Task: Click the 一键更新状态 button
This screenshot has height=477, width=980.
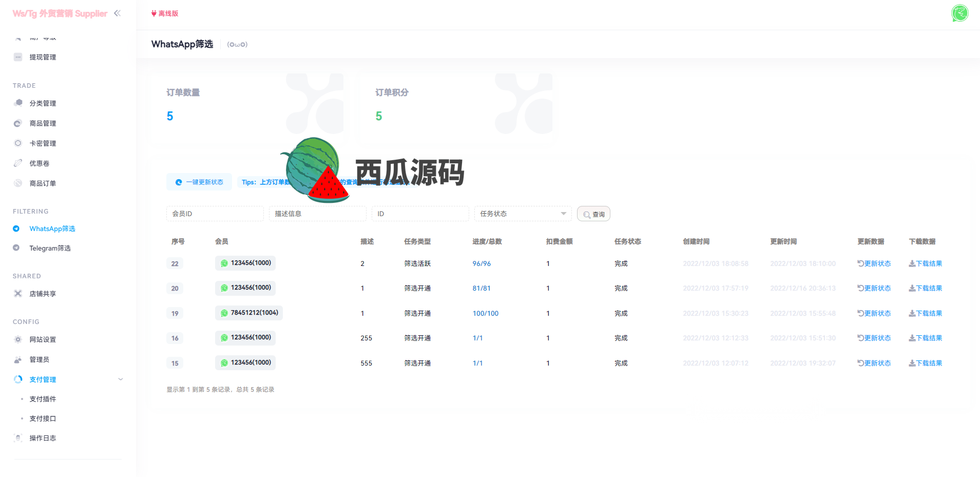Action: click(199, 182)
